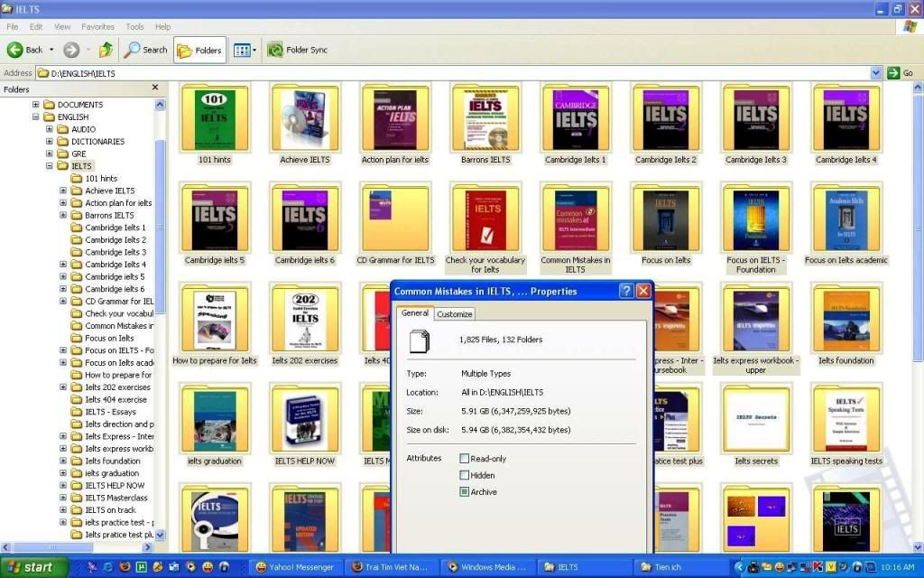
Task: Select How to prepare for Ielts folder
Action: (x=215, y=325)
